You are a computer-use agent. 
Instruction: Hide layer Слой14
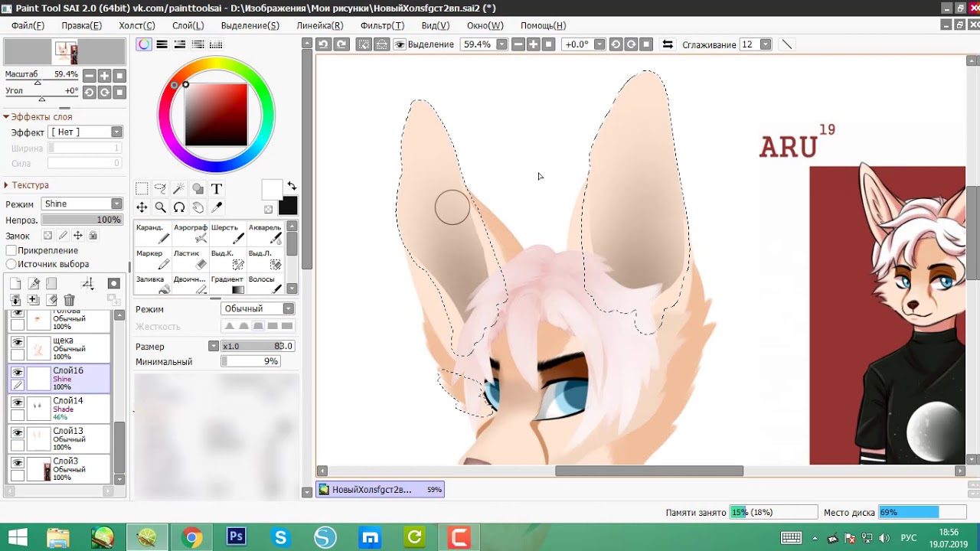pos(17,403)
